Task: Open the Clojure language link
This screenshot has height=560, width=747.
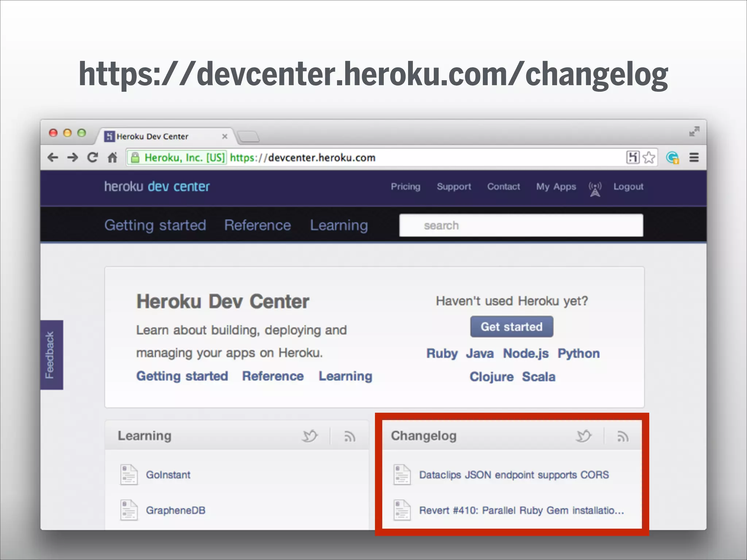Action: [x=492, y=377]
